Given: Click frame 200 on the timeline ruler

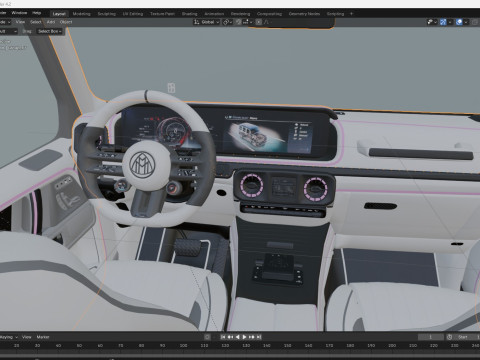Looking at the screenshot, I should pos(392,346).
